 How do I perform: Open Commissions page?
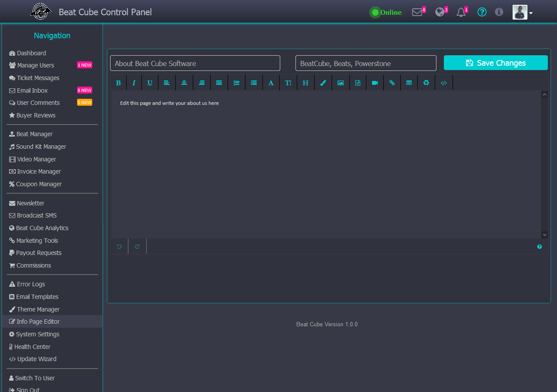(x=30, y=265)
